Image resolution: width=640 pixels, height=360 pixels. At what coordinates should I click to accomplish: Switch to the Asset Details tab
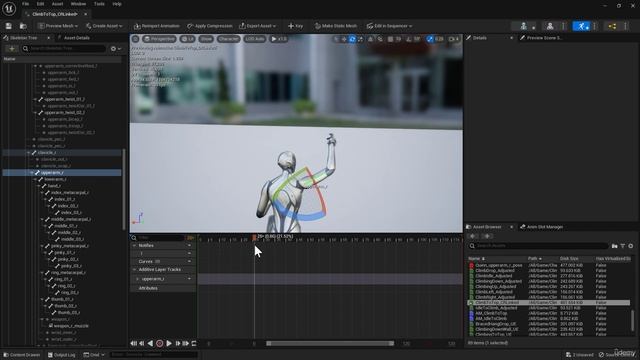point(76,38)
